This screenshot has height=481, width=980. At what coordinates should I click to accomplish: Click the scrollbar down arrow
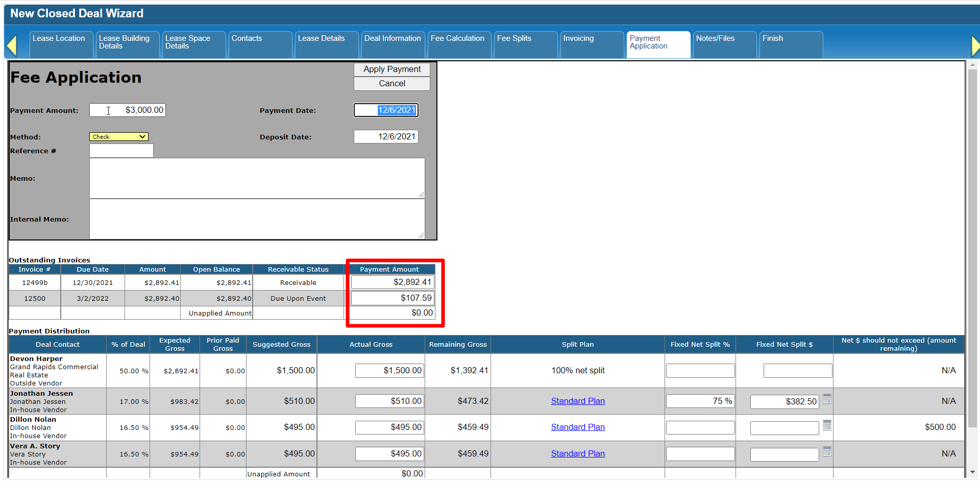click(x=972, y=473)
